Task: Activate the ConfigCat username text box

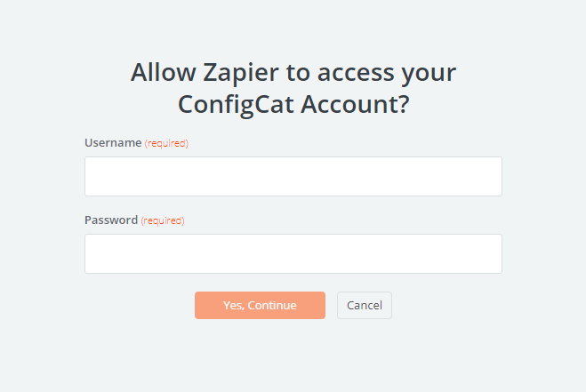Action: click(x=293, y=176)
